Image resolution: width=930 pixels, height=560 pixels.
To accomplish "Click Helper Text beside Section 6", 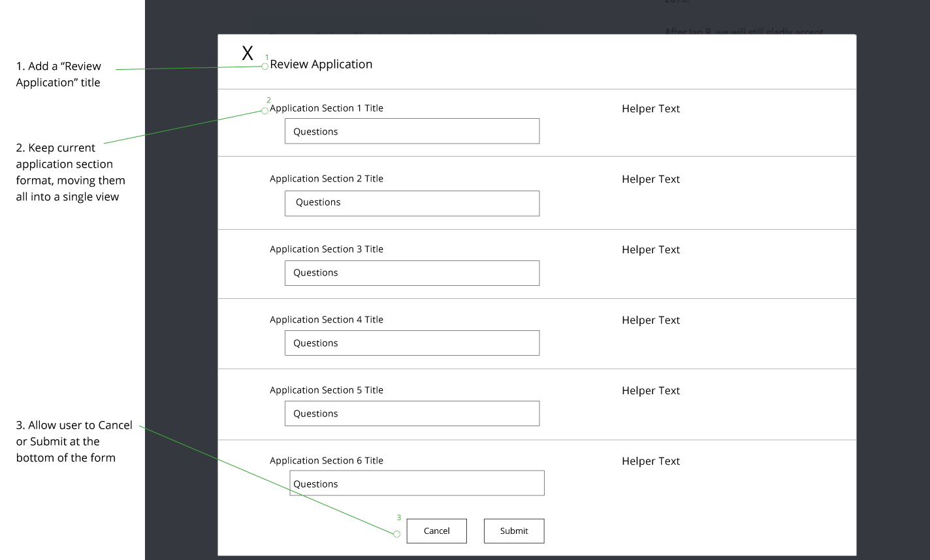I will [x=650, y=461].
